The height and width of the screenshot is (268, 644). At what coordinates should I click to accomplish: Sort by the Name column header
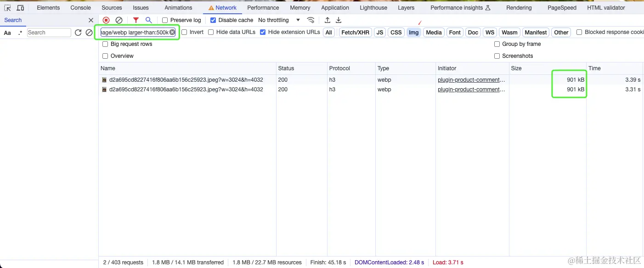point(187,68)
